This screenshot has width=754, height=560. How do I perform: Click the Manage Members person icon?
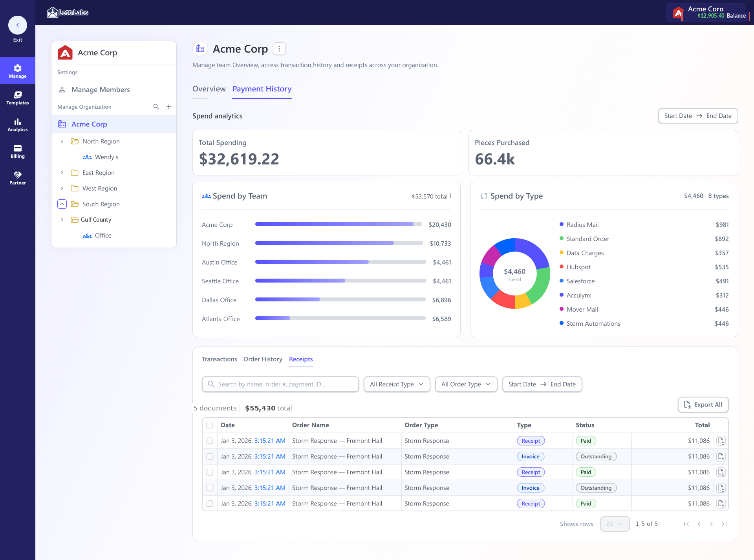point(62,89)
